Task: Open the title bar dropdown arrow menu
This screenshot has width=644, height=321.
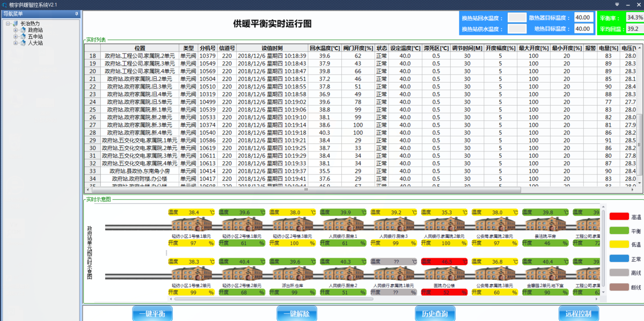Action: [x=617, y=4]
